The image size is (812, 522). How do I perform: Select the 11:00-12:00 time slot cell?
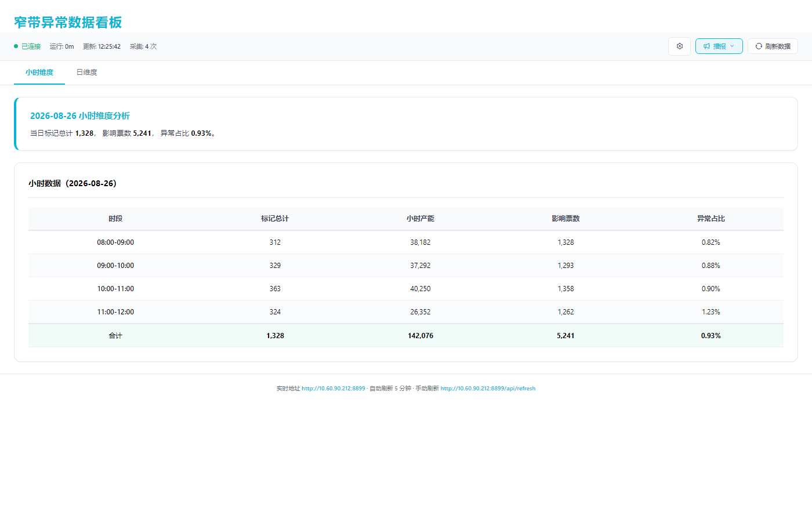(115, 312)
